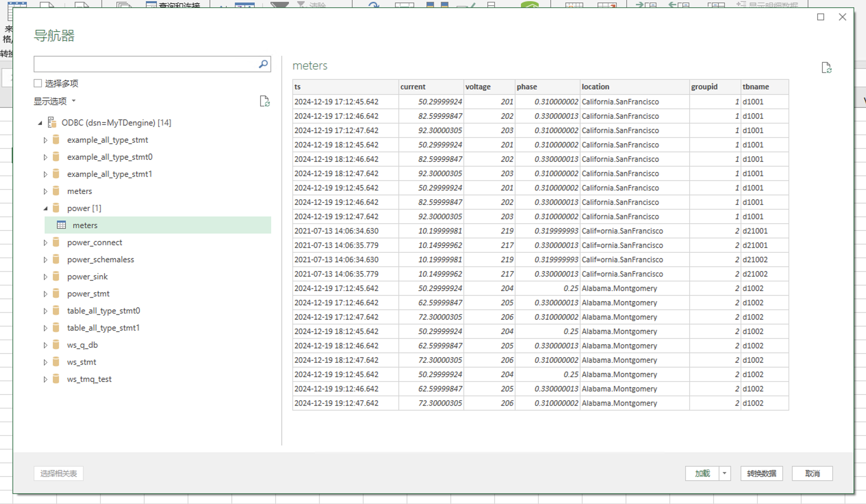Expand the power_sink database node
Screen dimensions: 866x504
coord(46,277)
